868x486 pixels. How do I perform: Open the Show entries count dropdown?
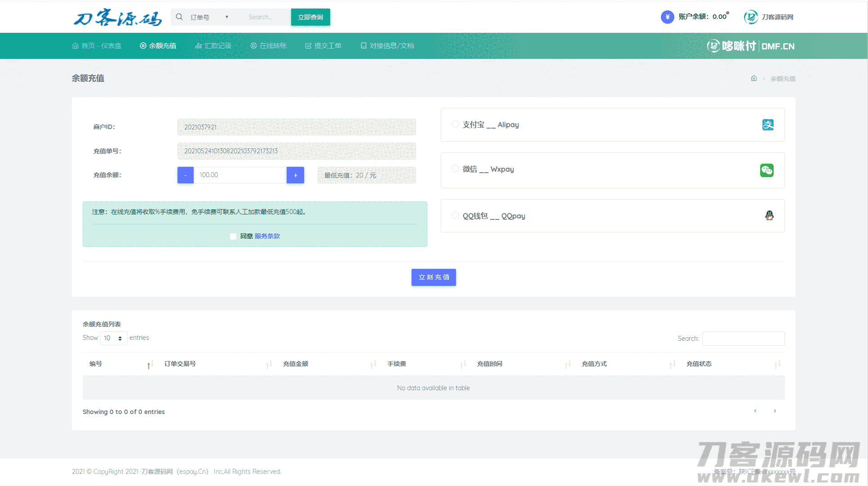tap(113, 338)
